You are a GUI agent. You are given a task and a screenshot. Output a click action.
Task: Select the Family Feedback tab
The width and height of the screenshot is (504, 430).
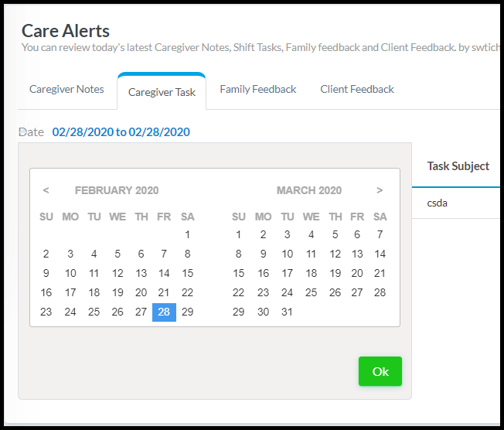point(257,90)
